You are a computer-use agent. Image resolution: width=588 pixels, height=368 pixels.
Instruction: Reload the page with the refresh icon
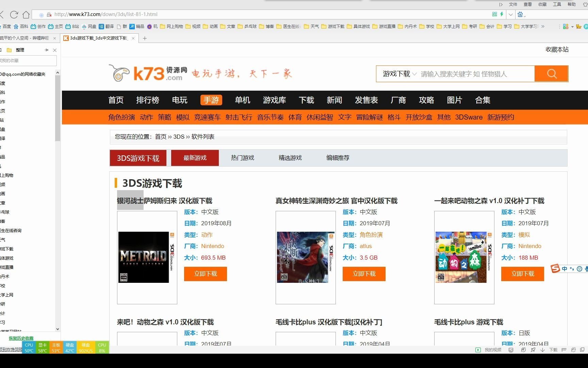point(14,14)
